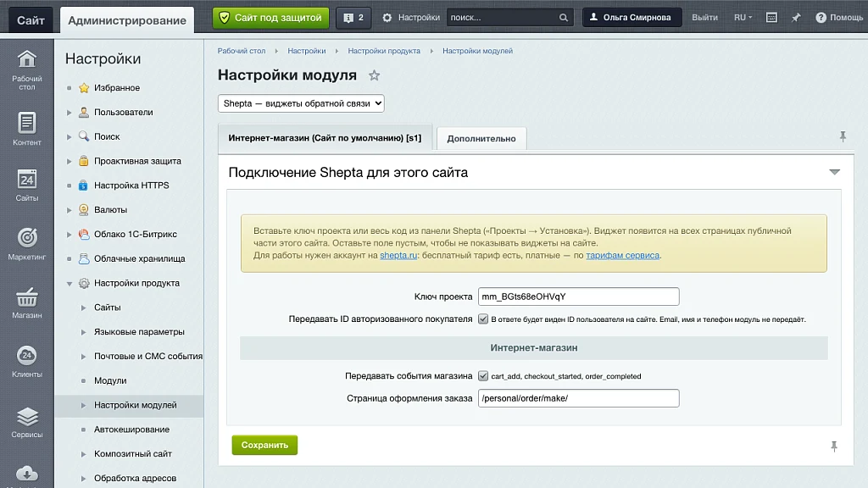Image resolution: width=868 pixels, height=488 pixels.
Task: Open Marketplace cloud download icon
Action: [x=26, y=474]
